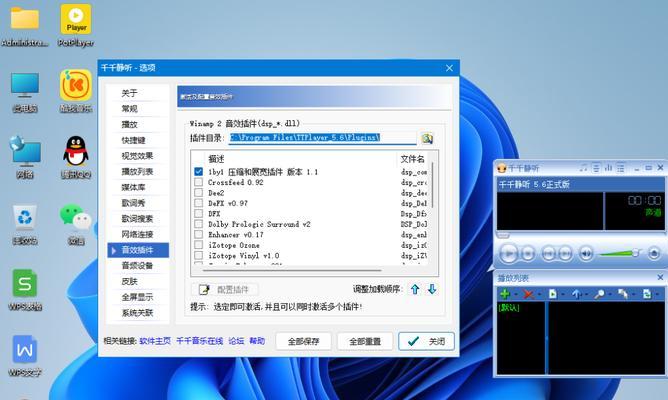Image resolution: width=668 pixels, height=400 pixels.
Task: Select 音频设备 in the options sidebar
Action: click(x=138, y=265)
